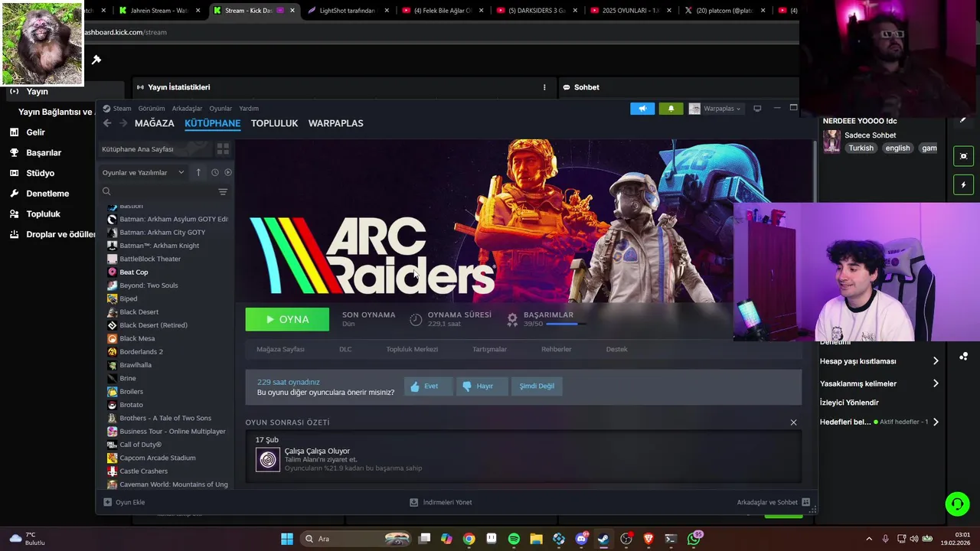
Task: Switch Steam library to grid collections view
Action: 223,149
